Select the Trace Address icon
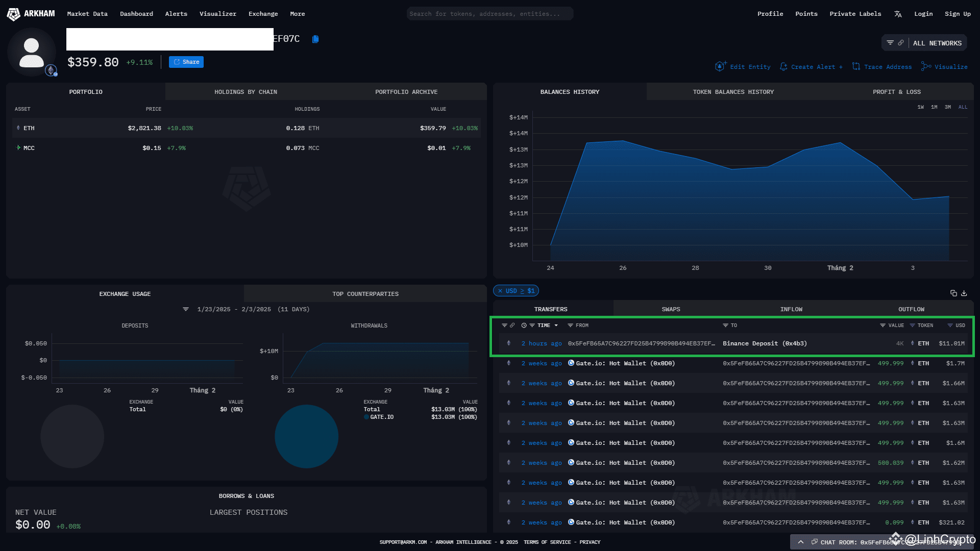 coord(856,66)
